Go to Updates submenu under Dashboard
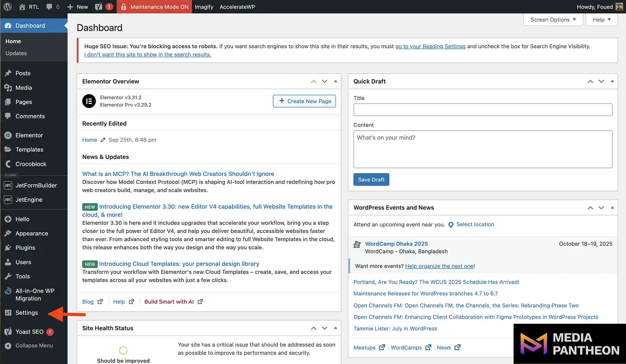Image resolution: width=626 pixels, height=364 pixels. (x=16, y=53)
